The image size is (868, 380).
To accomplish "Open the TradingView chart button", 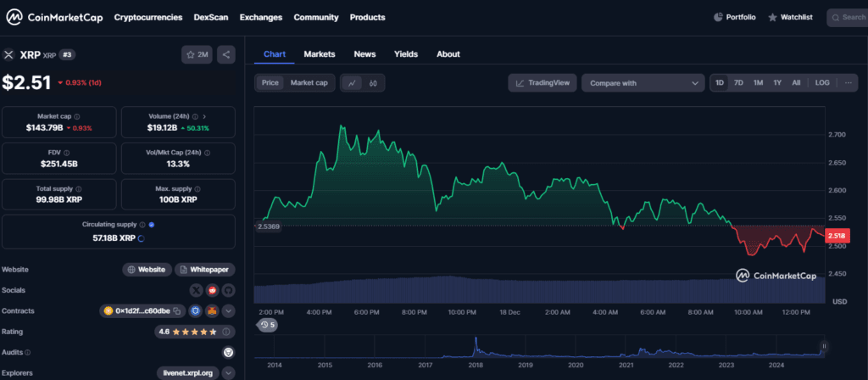I will click(542, 83).
